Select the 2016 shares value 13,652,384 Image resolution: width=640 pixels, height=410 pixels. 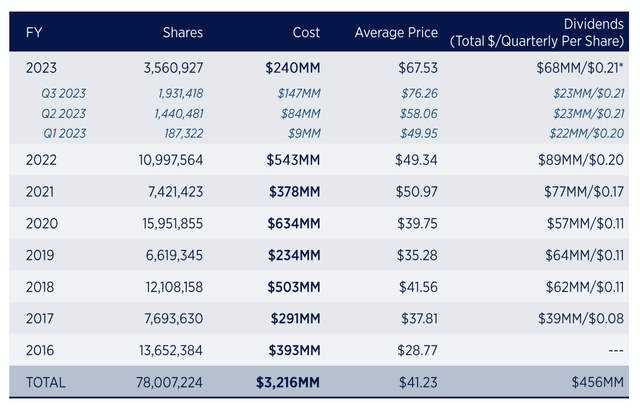pos(171,350)
